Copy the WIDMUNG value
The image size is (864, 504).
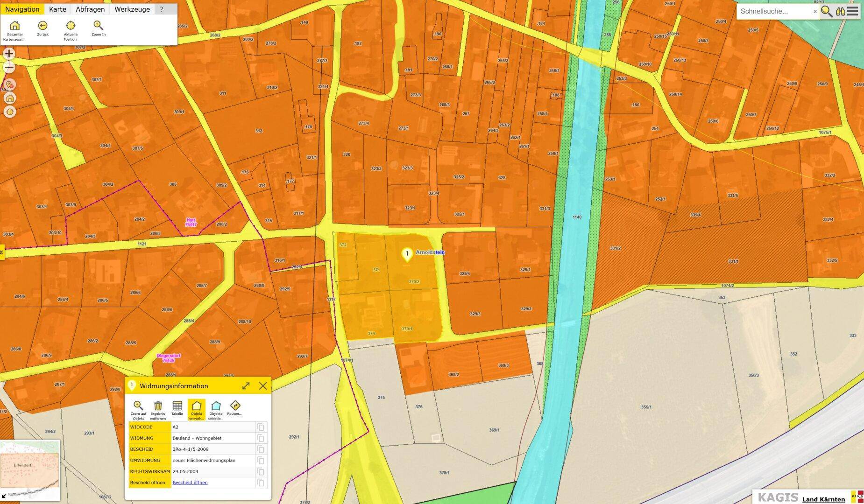point(261,438)
